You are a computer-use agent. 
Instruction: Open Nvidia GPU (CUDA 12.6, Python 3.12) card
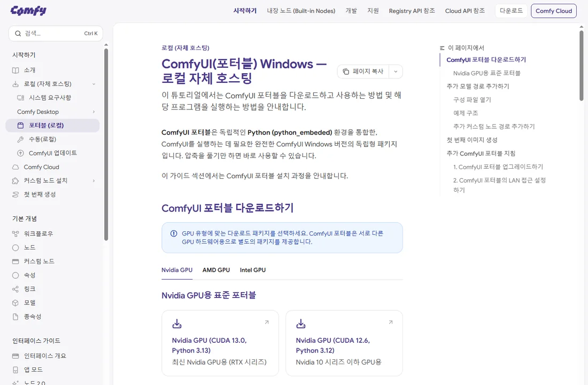(344, 343)
